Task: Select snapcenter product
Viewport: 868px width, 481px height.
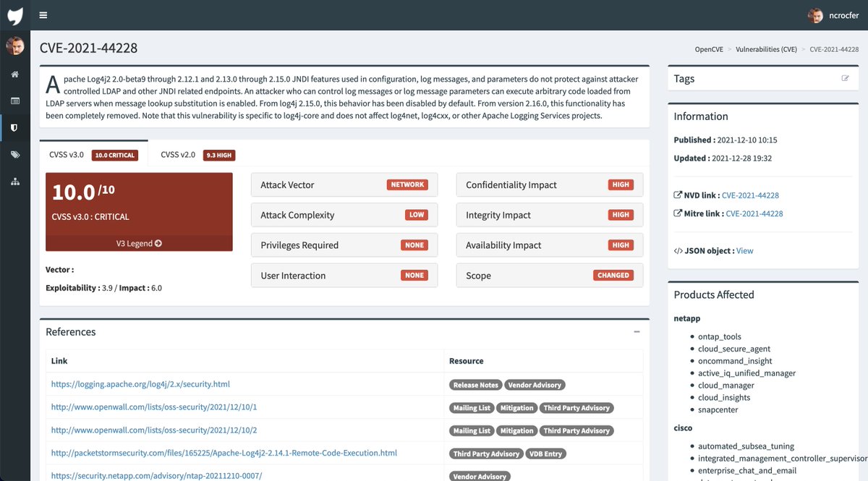Action: click(x=718, y=410)
